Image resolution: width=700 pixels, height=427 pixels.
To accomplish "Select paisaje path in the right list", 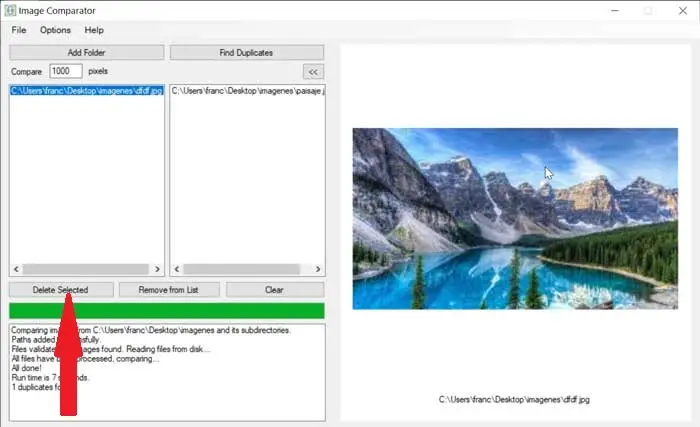I will click(x=248, y=91).
